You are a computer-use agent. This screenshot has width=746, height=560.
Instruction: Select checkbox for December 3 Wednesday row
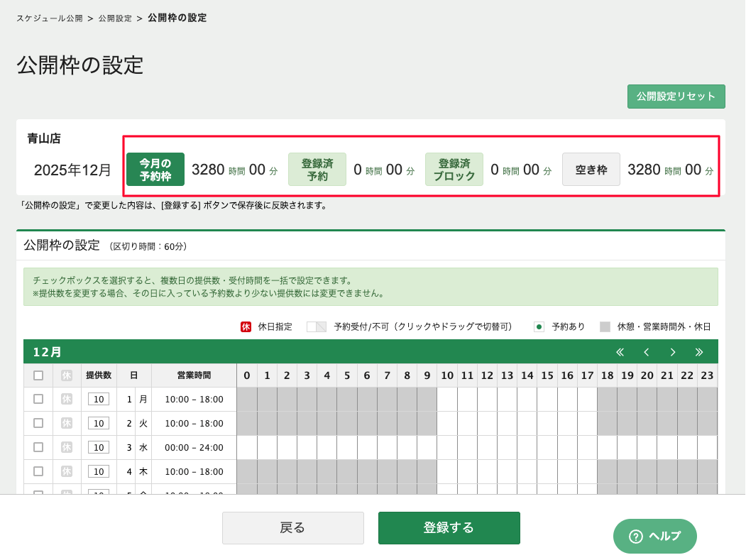coord(38,447)
